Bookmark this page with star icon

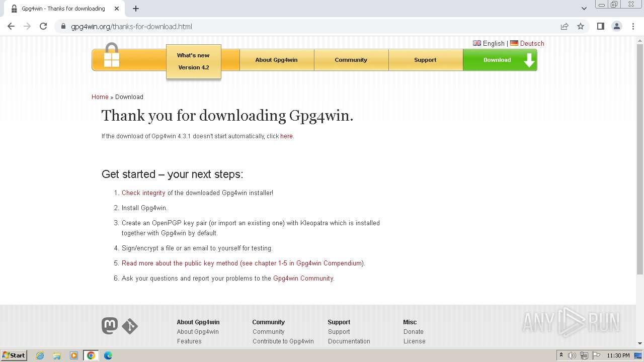(x=581, y=27)
